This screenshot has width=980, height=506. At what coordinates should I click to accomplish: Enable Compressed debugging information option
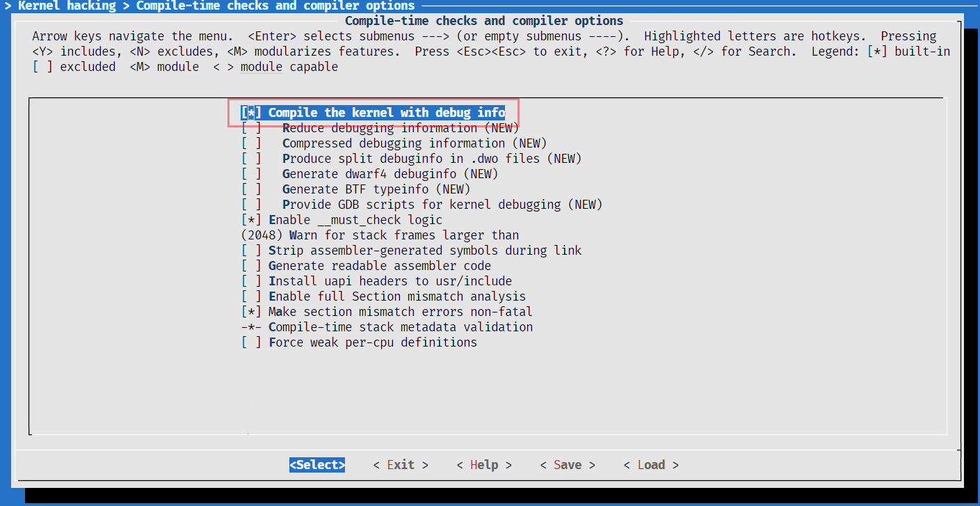click(252, 143)
